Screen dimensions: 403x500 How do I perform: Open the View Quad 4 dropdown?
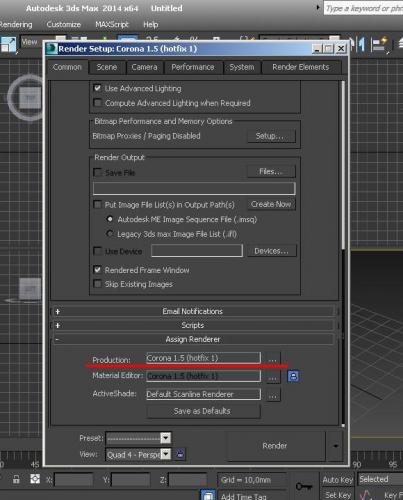[138, 454]
